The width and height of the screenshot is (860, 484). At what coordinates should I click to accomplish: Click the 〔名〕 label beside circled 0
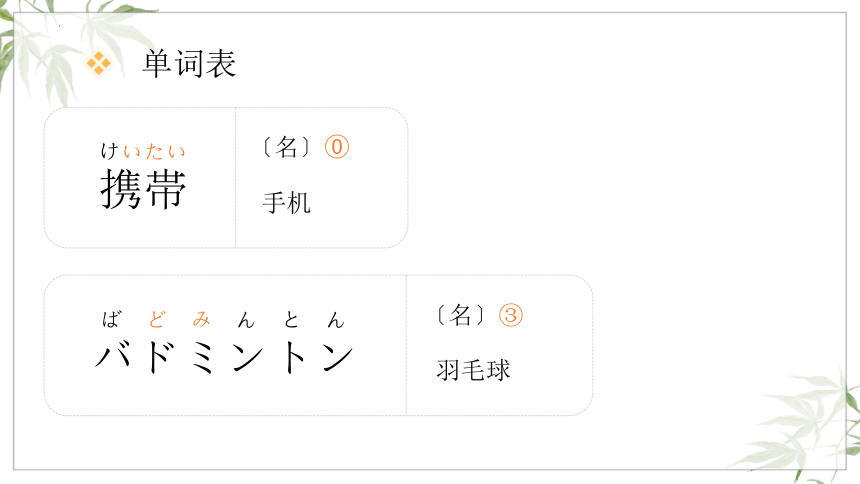tap(286, 147)
